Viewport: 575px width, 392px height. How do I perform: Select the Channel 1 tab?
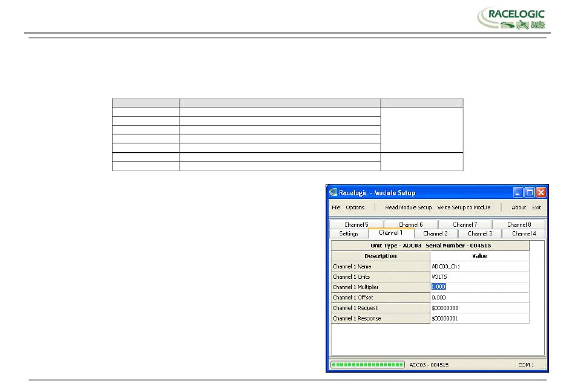coord(391,233)
